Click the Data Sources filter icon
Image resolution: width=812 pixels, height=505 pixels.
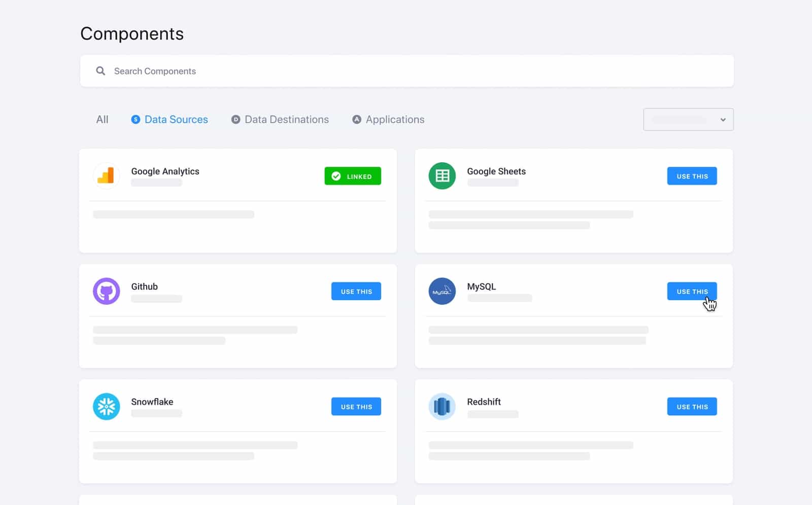pyautogui.click(x=135, y=119)
